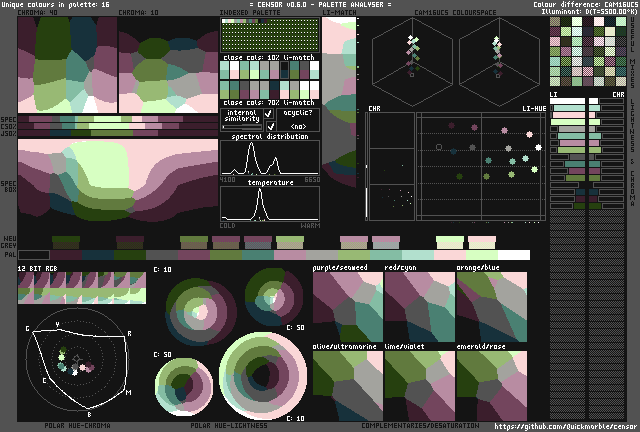Click the 'G' vertex label on polar plot
The width and height of the screenshot is (640, 432).
click(28, 329)
